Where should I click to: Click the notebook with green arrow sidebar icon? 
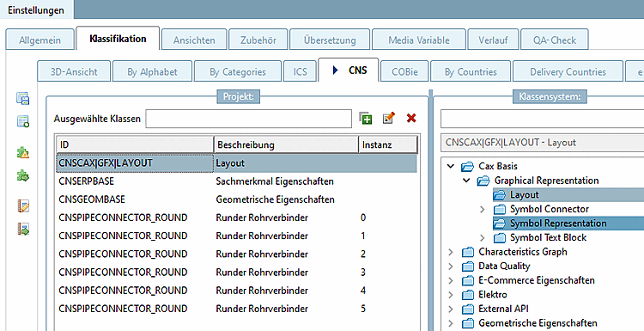pyautogui.click(x=23, y=229)
